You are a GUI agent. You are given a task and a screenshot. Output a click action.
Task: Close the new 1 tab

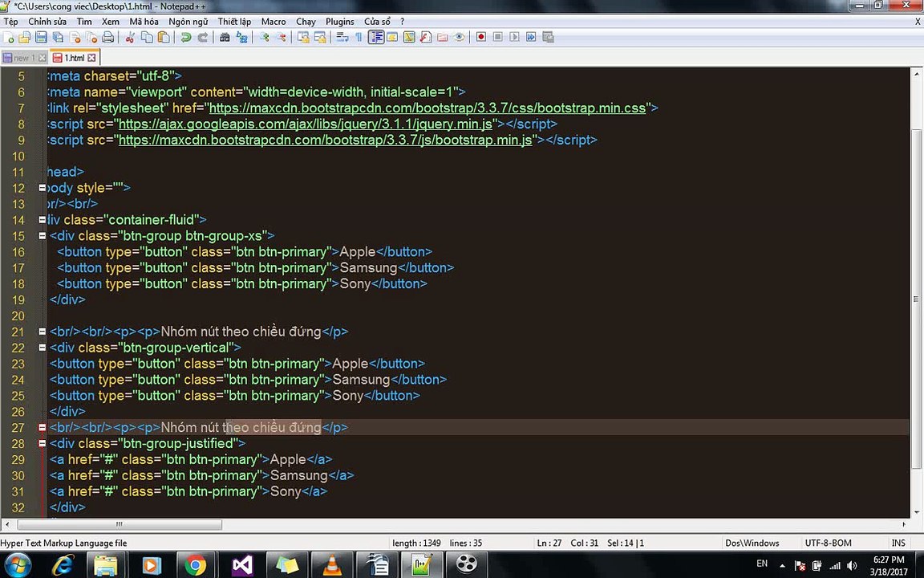42,58
